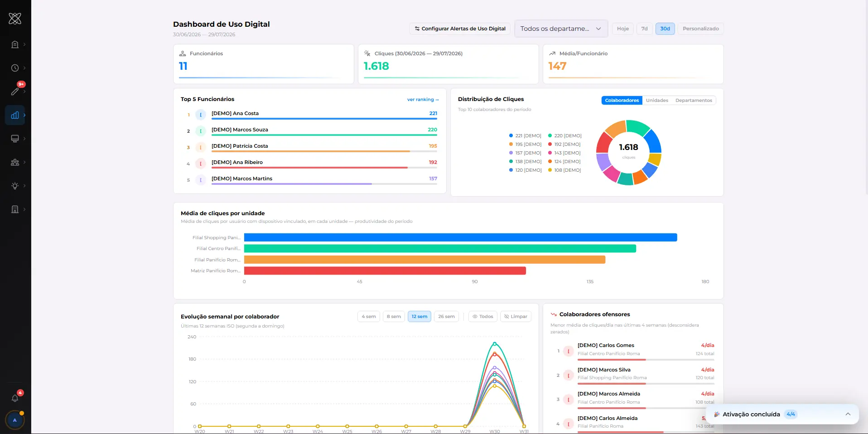Screen dimensions: 868x434
Task: Click the atom logo in the sidebar
Action: (x=15, y=19)
